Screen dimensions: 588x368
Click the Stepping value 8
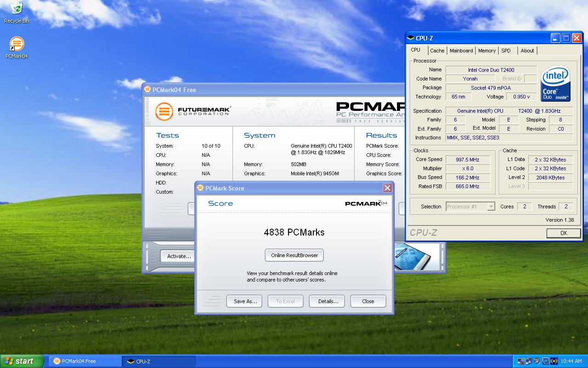pos(560,120)
